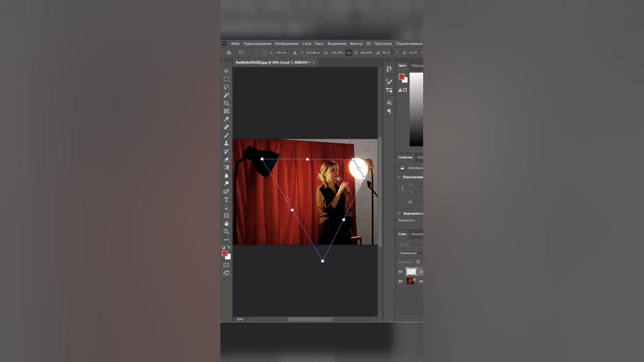Switch to the Свойства panel tab
Image resolution: width=644 pixels, height=362 pixels.
click(406, 157)
